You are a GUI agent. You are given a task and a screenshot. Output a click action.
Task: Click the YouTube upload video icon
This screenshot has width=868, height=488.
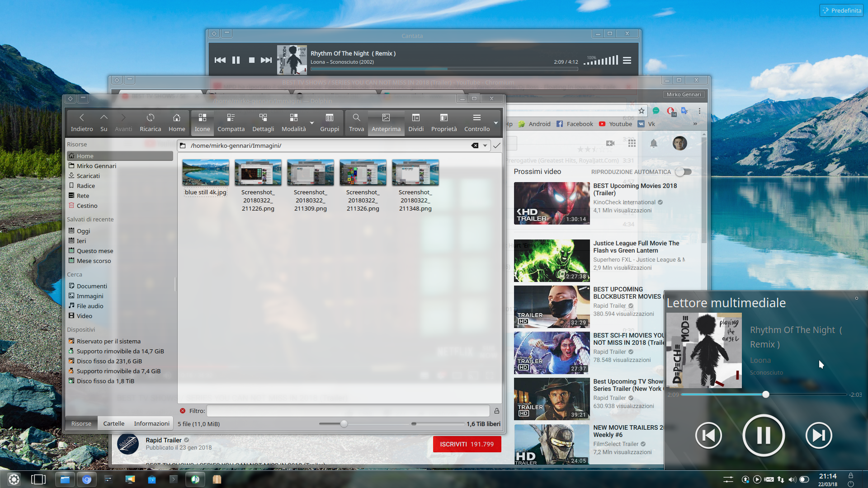coord(610,143)
